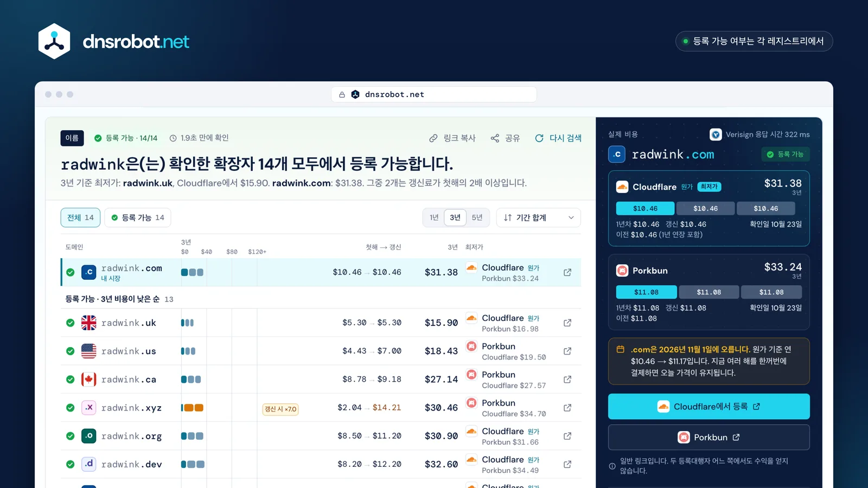Click the 최저가 column header
This screenshot has width=868, height=488.
[474, 247]
